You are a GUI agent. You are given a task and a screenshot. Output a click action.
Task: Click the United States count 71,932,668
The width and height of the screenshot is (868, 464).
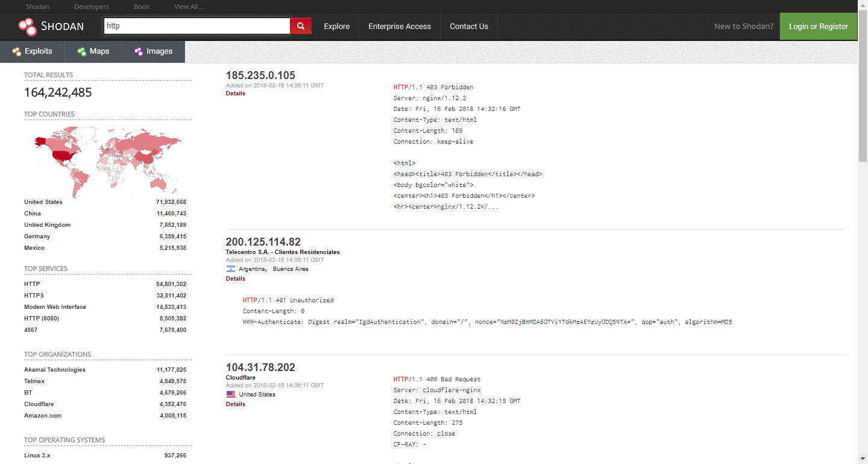pos(171,202)
